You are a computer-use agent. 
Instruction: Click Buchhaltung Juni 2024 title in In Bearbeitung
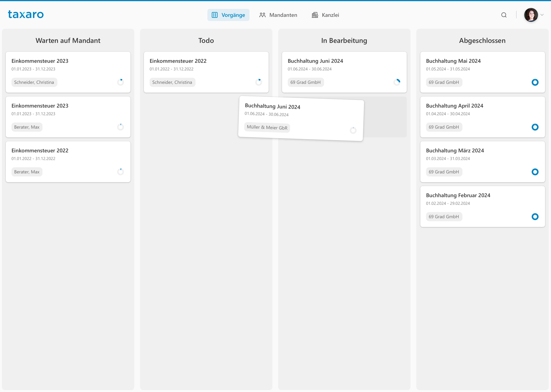(315, 61)
